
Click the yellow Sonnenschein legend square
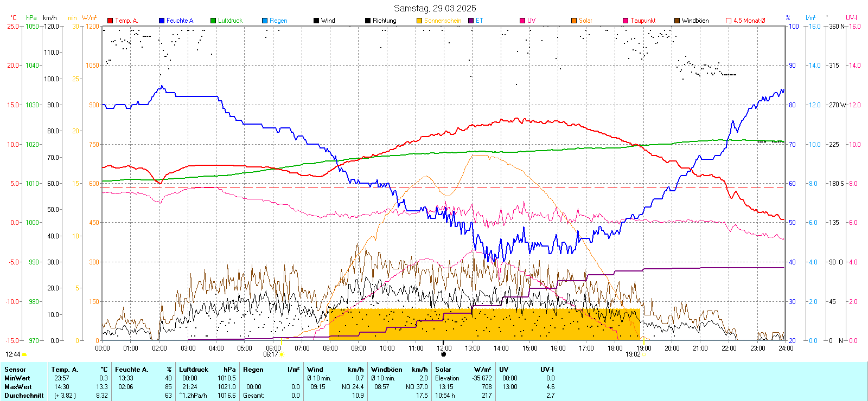pos(419,21)
